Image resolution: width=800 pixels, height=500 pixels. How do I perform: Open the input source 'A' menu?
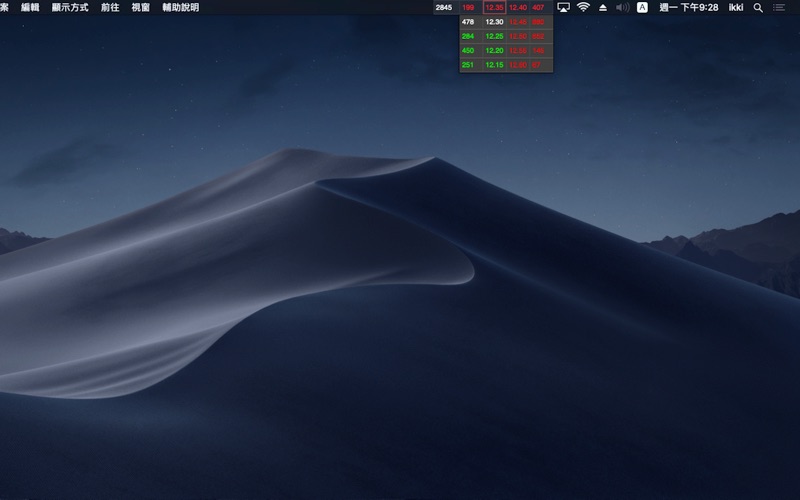[642, 7]
